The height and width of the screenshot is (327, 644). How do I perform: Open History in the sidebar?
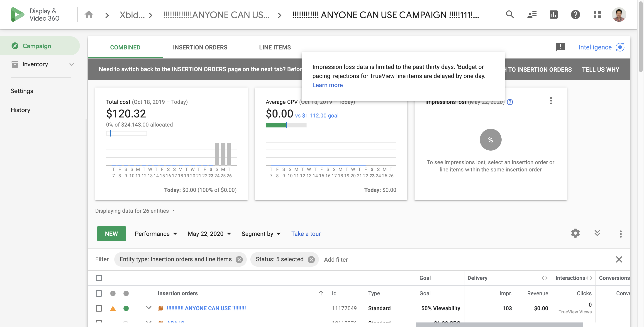pos(20,110)
